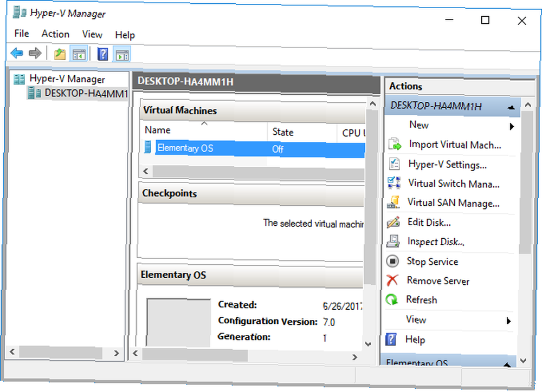Click the blue Help toolbar icon
542x392 pixels.
(103, 54)
